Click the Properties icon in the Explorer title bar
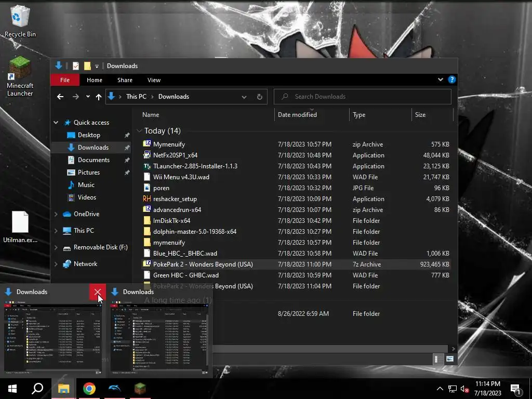Image resolution: width=532 pixels, height=399 pixels. 76,66
